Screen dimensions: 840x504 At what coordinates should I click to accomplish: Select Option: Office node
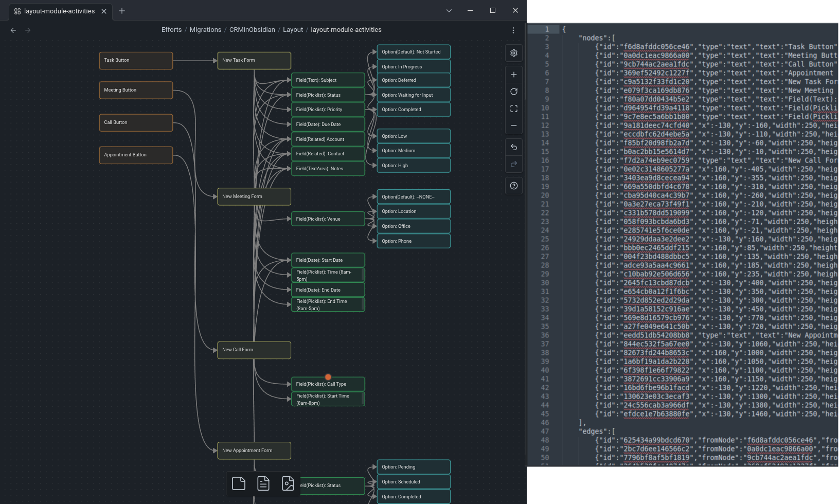[x=414, y=226]
